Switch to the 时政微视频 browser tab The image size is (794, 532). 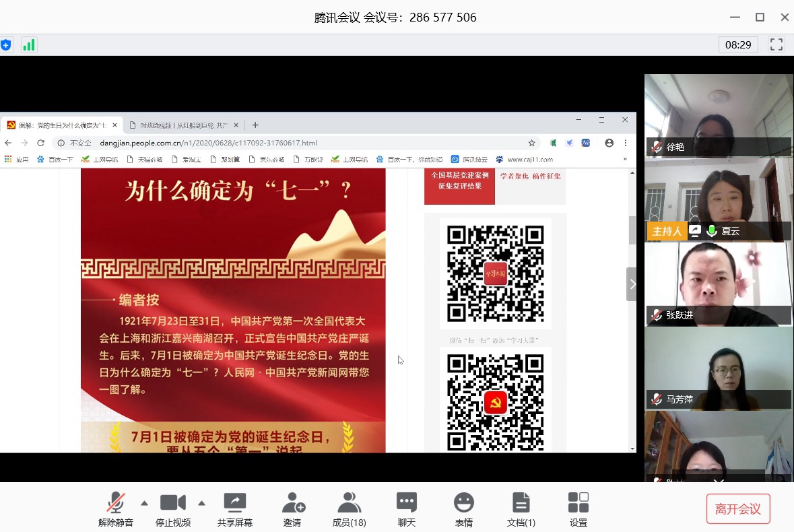coord(183,125)
